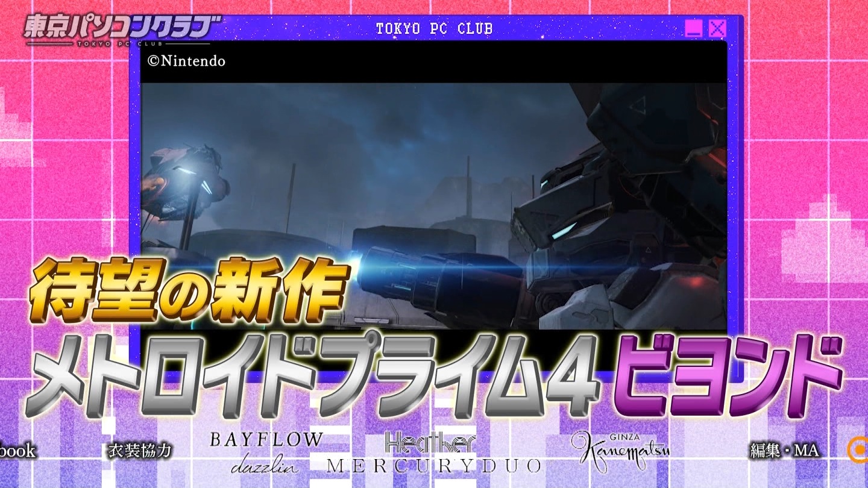868x488 pixels.
Task: Click the TOKYO PC CLUB window title
Action: tap(434, 28)
